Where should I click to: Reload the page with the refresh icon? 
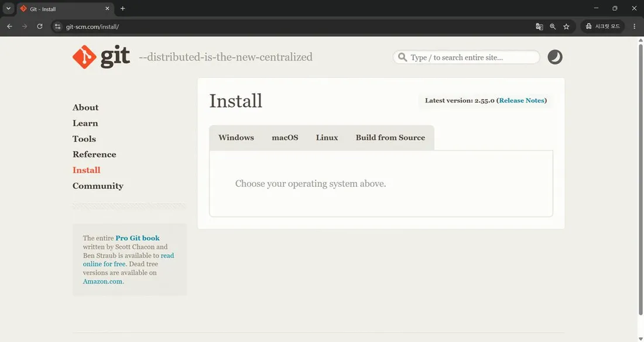(x=40, y=26)
